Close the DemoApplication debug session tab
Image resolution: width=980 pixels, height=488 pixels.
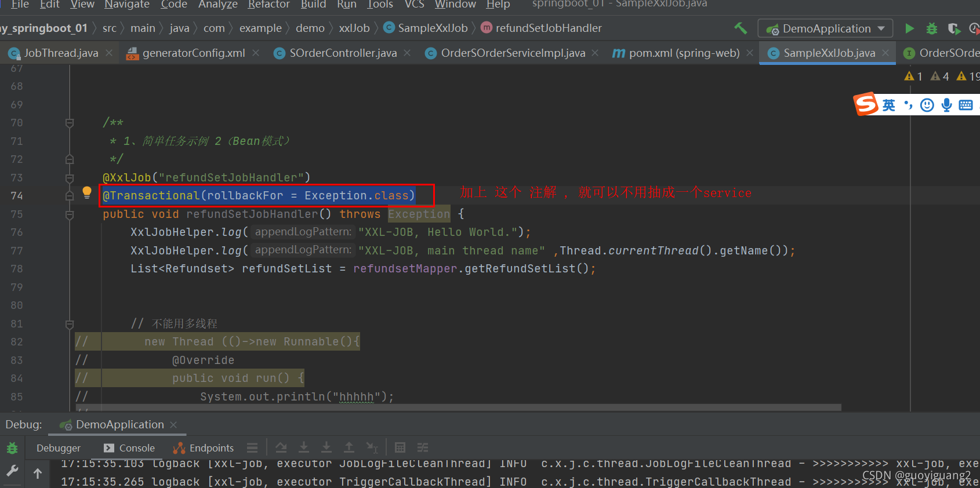[x=173, y=425]
